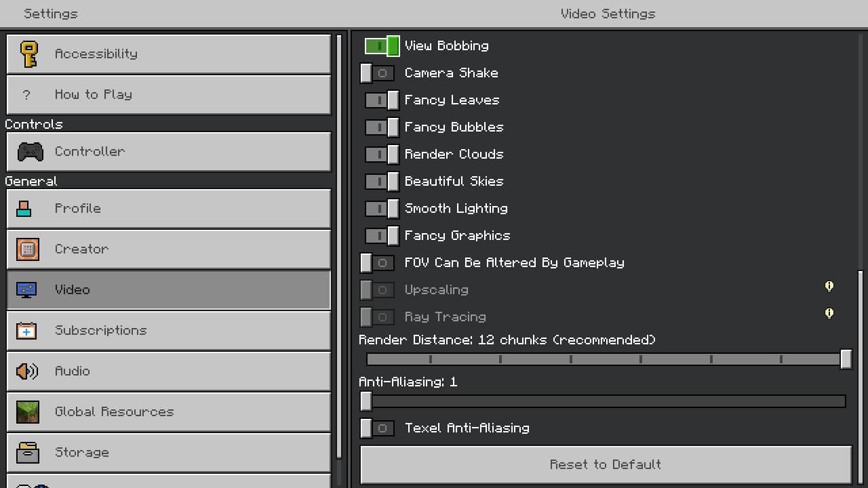Open Global Resources grass block icon
Image resolution: width=868 pixels, height=488 pixels.
[x=28, y=412]
